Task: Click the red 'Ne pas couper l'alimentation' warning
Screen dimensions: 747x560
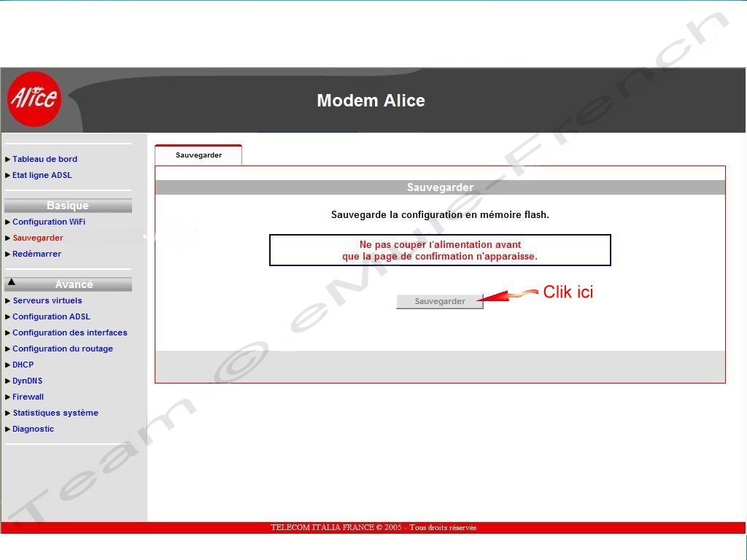Action: tap(440, 251)
